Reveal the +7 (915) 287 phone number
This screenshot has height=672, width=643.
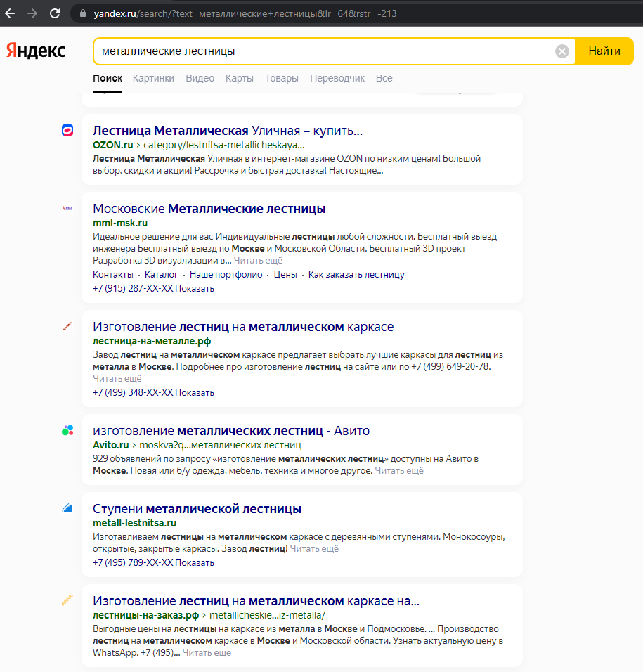point(153,288)
